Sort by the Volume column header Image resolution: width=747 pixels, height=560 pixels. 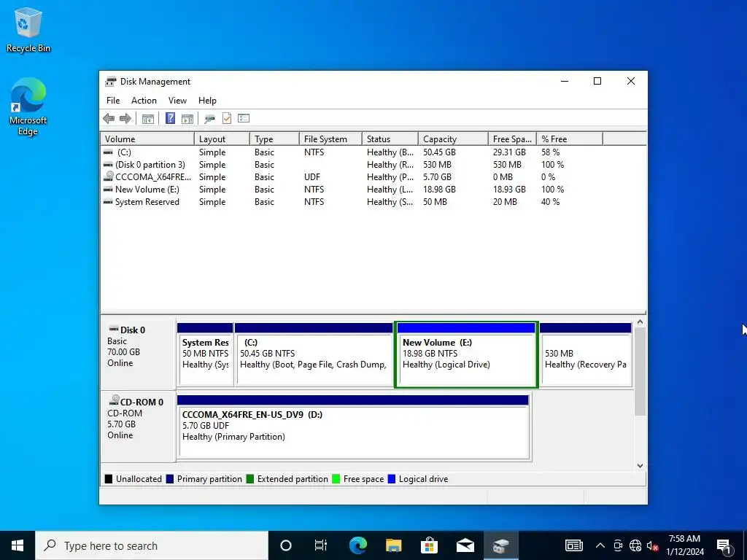pos(147,139)
